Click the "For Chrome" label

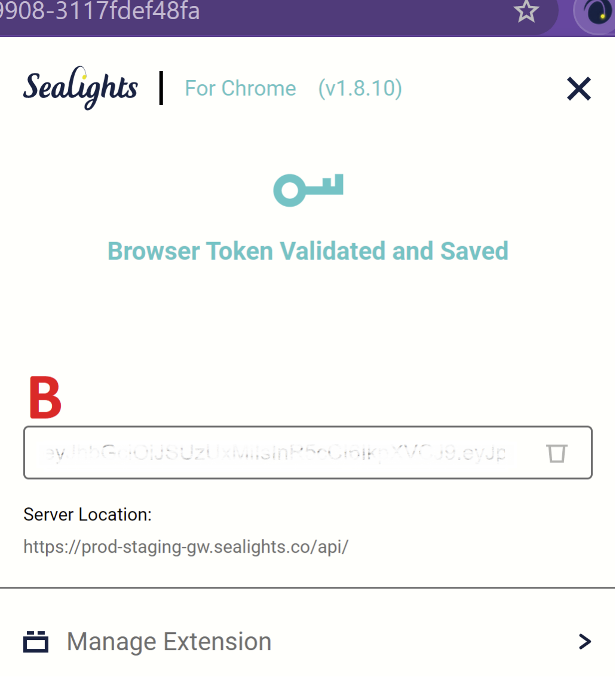click(x=240, y=88)
